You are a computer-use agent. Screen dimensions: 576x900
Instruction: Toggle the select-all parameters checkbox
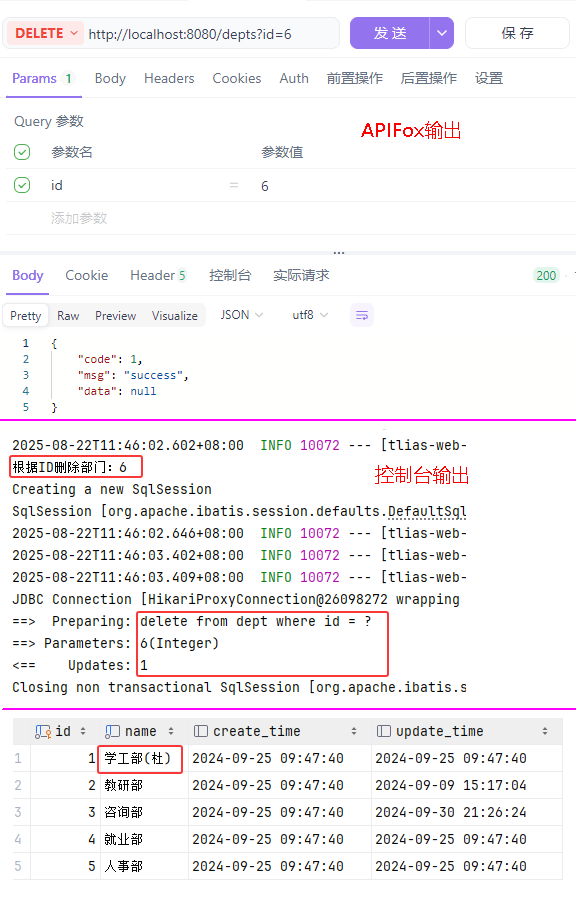pyautogui.click(x=22, y=152)
